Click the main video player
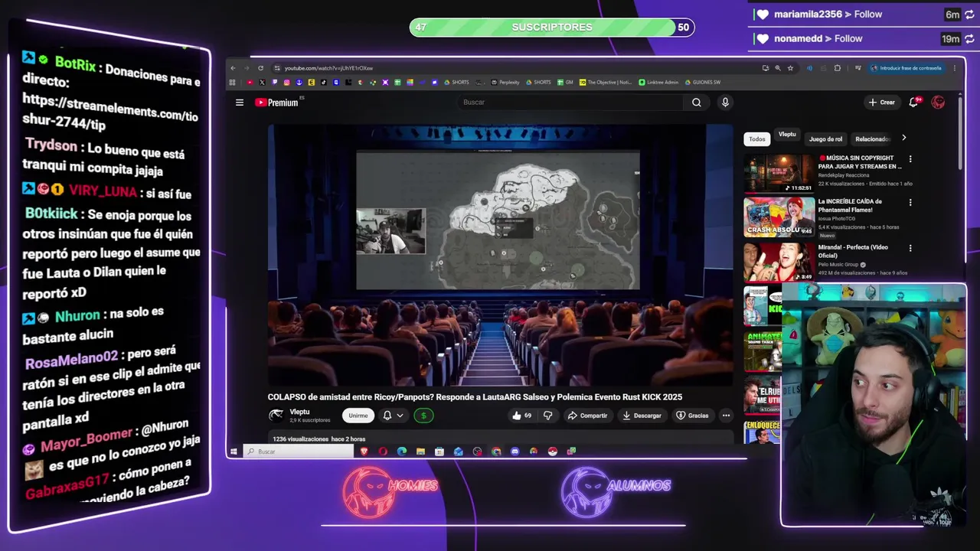The width and height of the screenshot is (980, 551). 500,256
